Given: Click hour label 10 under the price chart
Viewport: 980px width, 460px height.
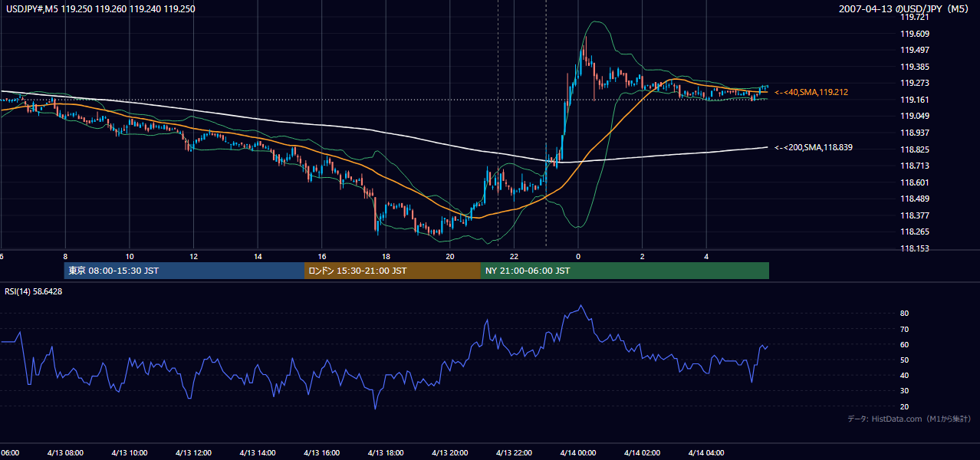Looking at the screenshot, I should pyautogui.click(x=130, y=256).
